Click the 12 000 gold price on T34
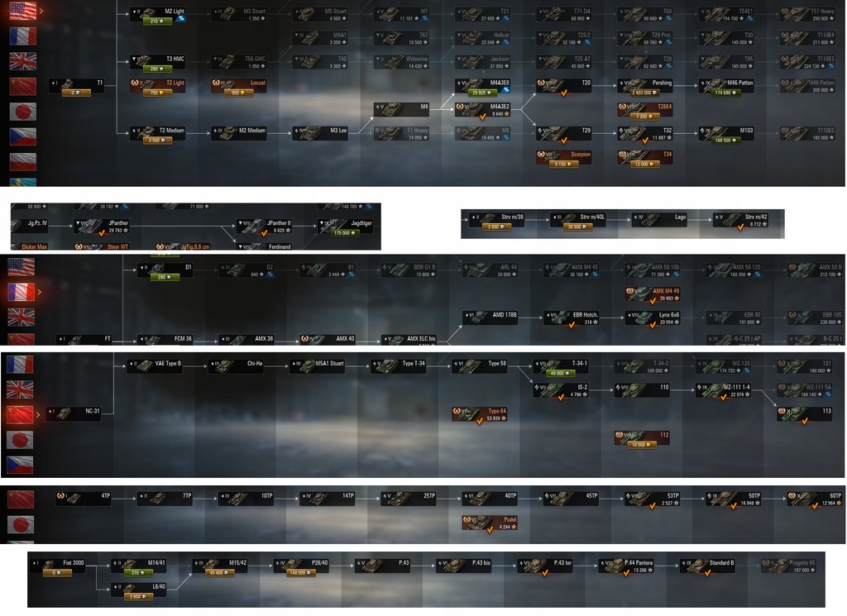 [x=645, y=164]
